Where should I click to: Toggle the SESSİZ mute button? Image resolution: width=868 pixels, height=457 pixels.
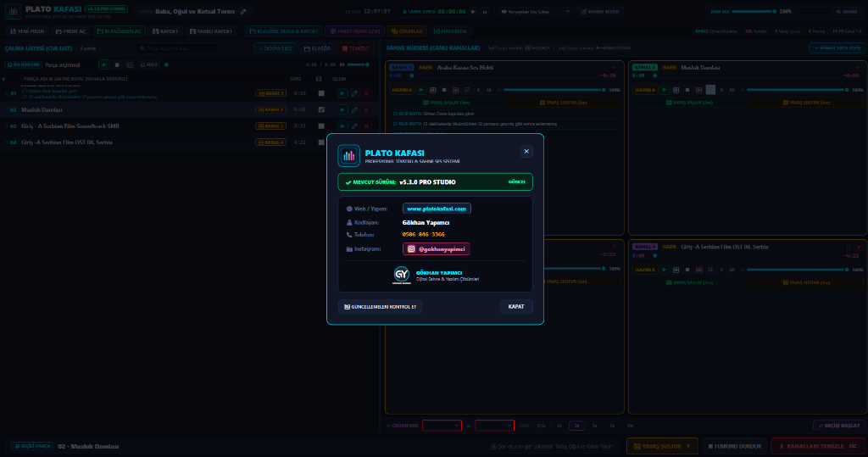click(846, 11)
